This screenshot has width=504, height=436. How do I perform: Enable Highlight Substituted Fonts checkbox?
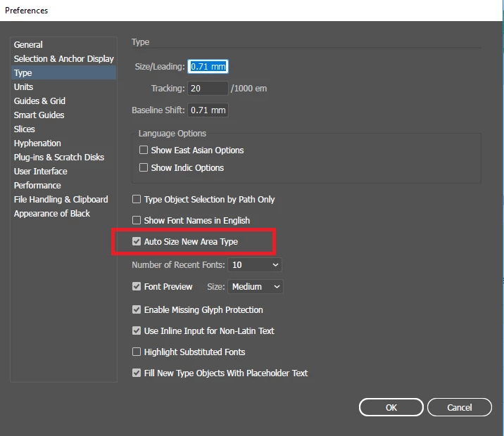(x=137, y=352)
